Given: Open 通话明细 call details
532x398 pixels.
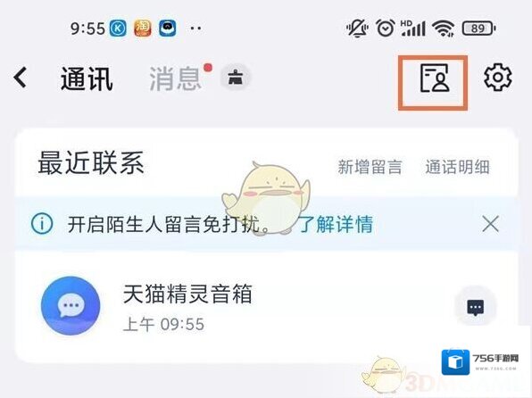Looking at the screenshot, I should tap(457, 167).
